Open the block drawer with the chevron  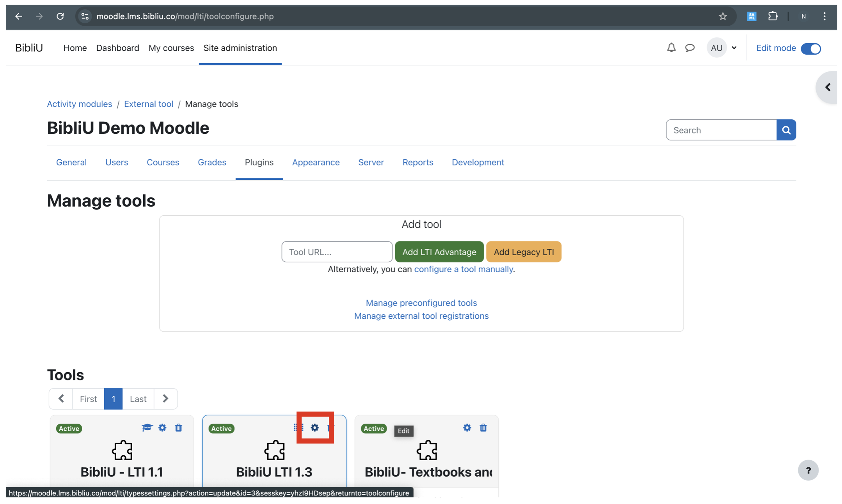827,87
